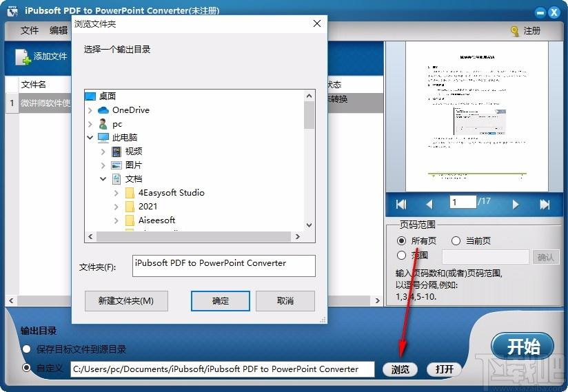Click the 2021 folder icon
The image size is (568, 392).
coord(130,207)
